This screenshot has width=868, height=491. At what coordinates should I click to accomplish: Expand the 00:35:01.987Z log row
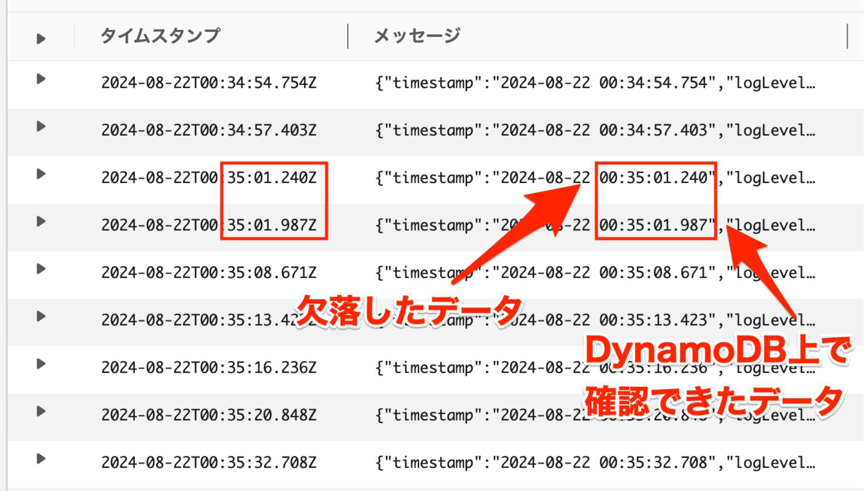pyautogui.click(x=41, y=221)
